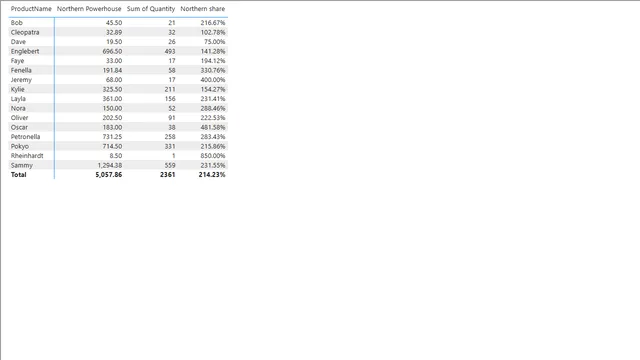Screen dimensions: 640x360
Task: Click the 559 quantity for Sammy
Action: coord(170,165)
